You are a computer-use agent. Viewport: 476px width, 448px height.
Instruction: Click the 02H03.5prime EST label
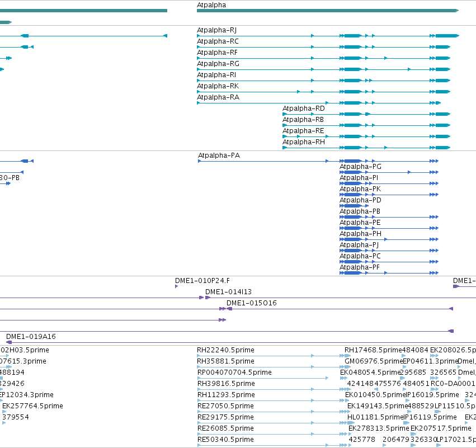click(25, 350)
